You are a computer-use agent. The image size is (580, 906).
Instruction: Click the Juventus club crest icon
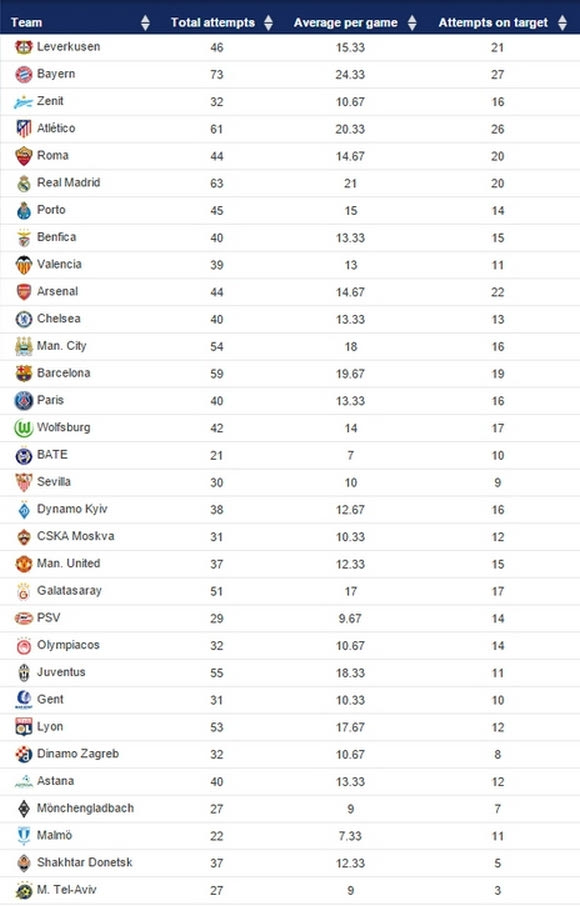click(24, 673)
